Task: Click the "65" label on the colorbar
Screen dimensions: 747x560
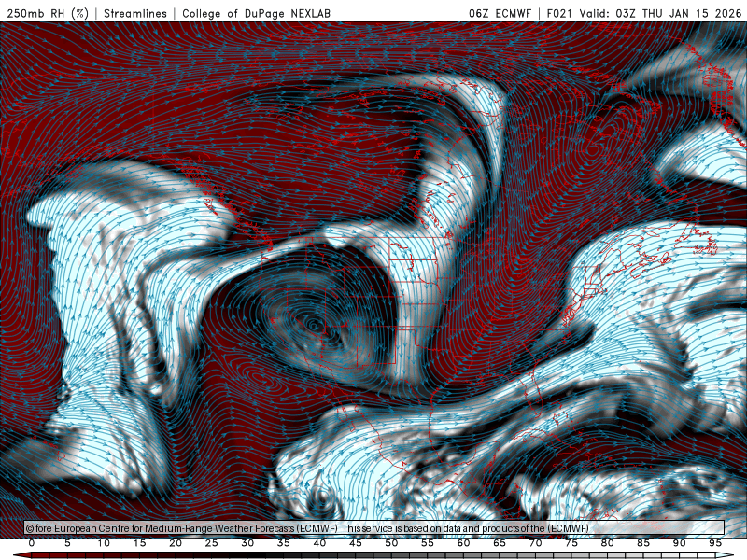Action: pyautogui.click(x=500, y=543)
